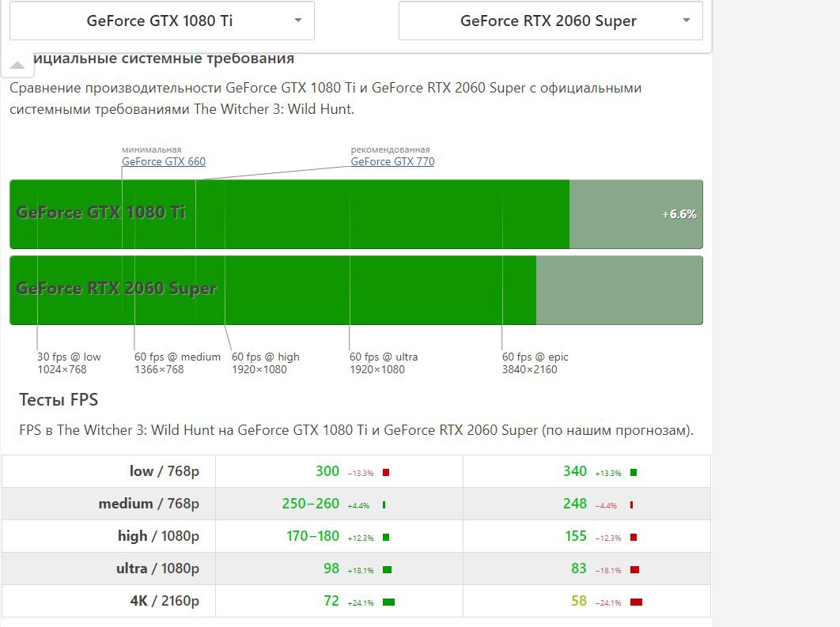Click the red bar next to −18.1%
The width and height of the screenshot is (840, 627).
coord(634,570)
